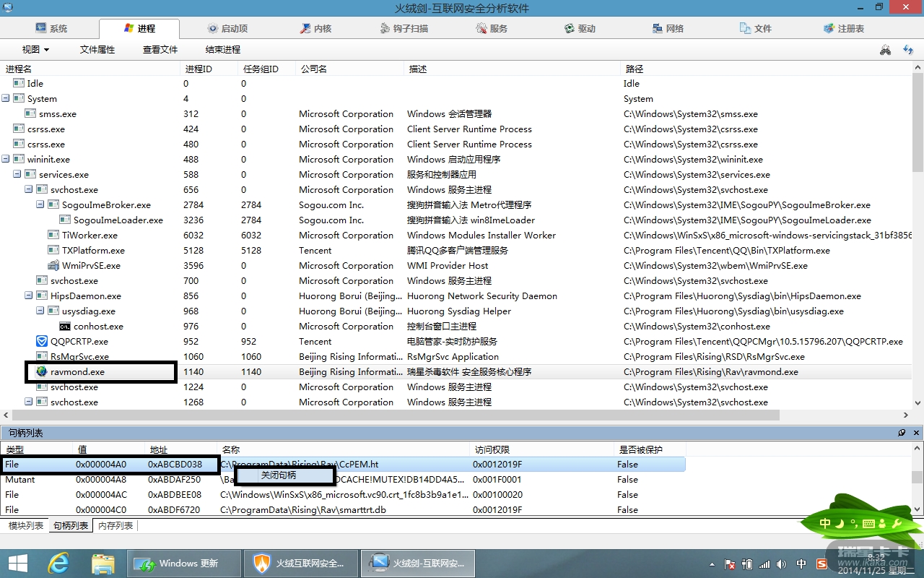
Task: Switch to the 模块列表 bottom tab
Action: pos(25,526)
